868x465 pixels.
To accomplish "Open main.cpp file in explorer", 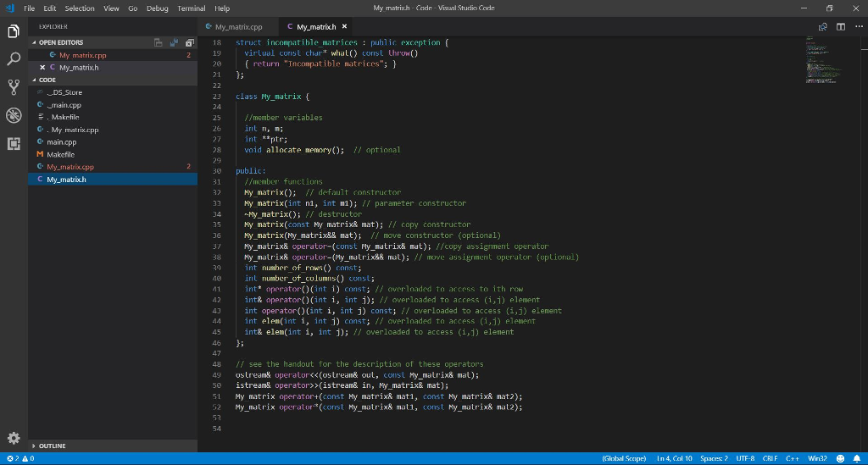I will 113,142.
